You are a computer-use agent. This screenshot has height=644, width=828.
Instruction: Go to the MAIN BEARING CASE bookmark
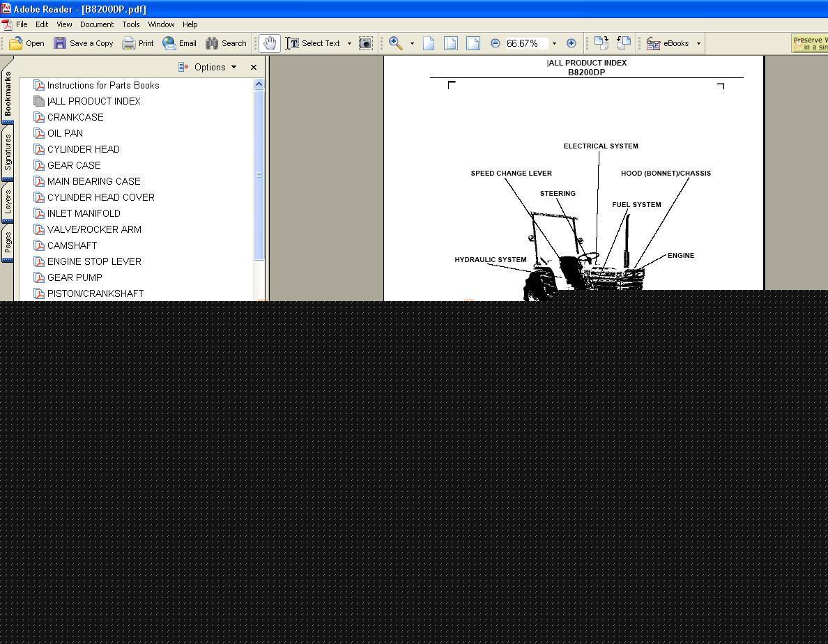coord(94,181)
